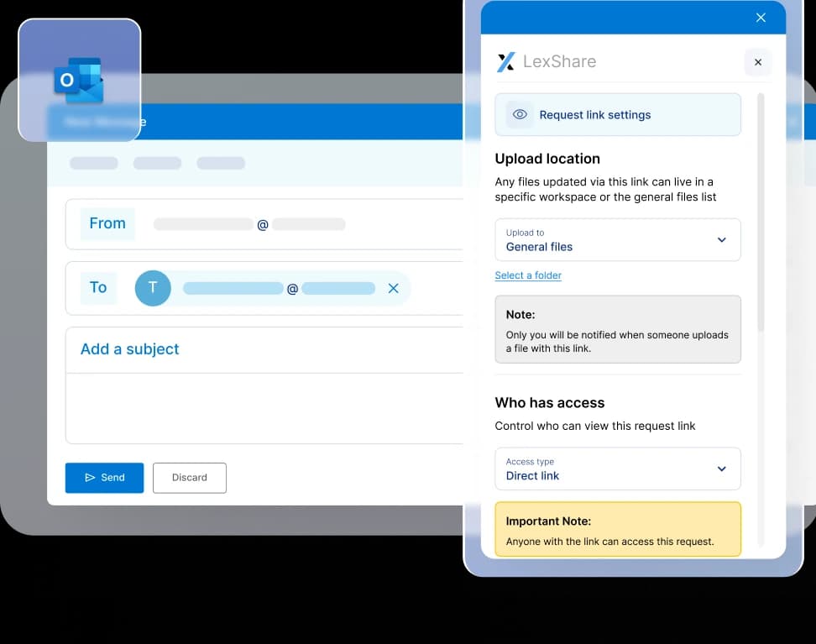816x644 pixels.
Task: Click the eye icon in Request link settings
Action: coord(520,115)
